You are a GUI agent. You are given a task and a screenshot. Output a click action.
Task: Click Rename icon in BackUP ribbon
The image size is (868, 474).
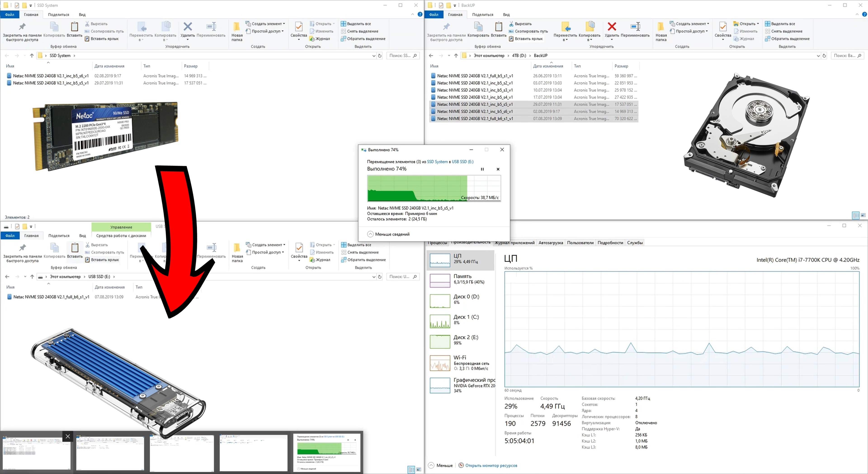[x=635, y=27]
